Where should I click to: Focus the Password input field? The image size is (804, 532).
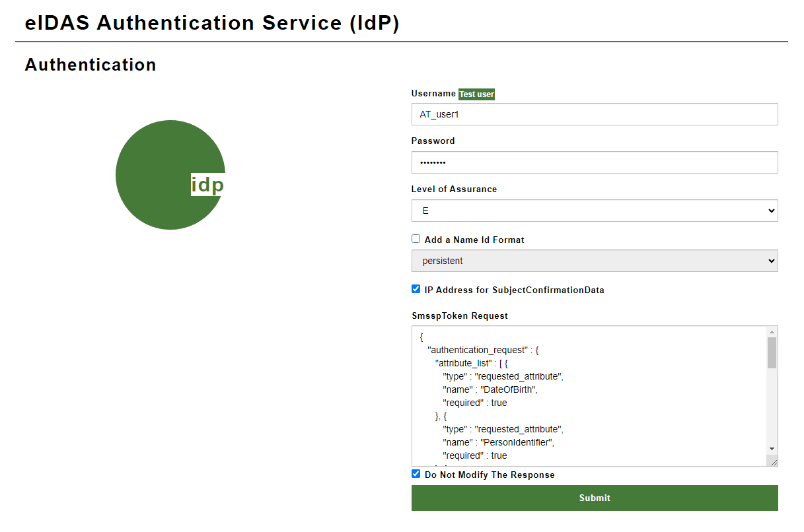point(594,162)
